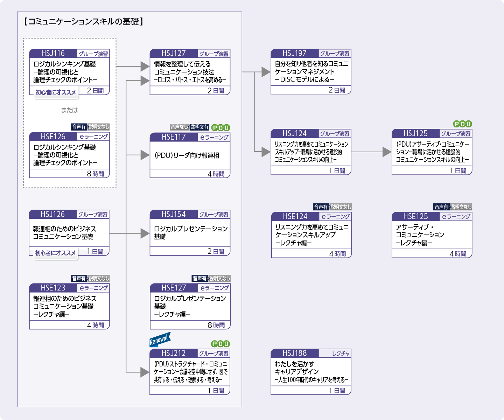Click 8時間 duration on HSE127
Viewport: 504px width, 420px height.
[216, 325]
